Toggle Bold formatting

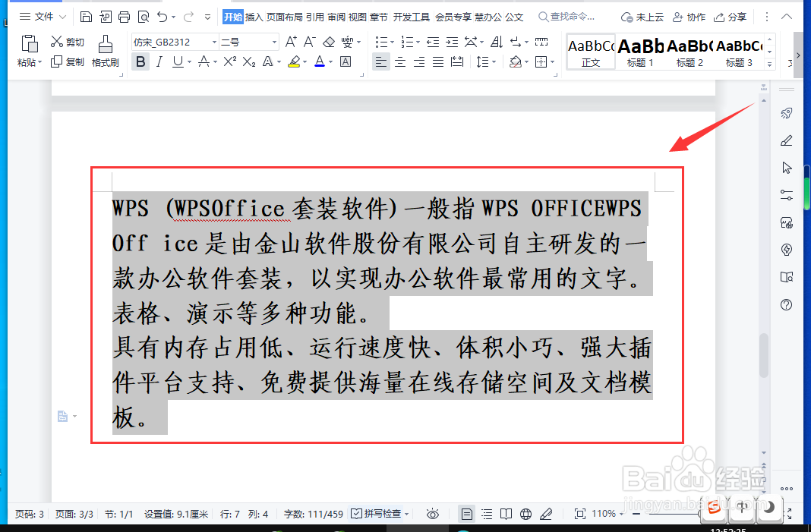coord(140,62)
